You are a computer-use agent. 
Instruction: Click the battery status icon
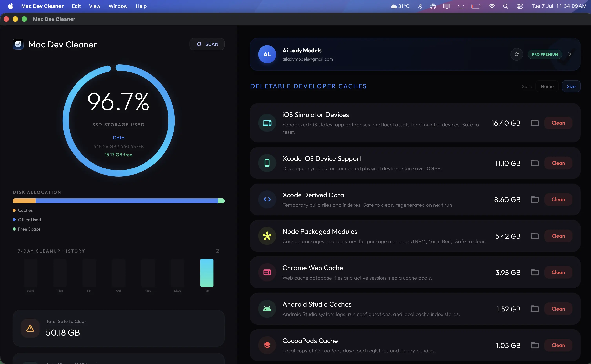(476, 6)
